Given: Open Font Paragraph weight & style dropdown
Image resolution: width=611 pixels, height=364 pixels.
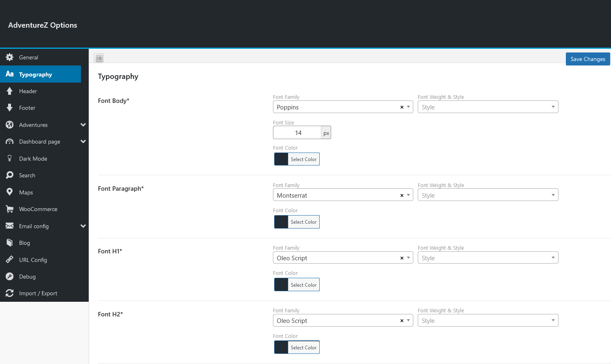Looking at the screenshot, I should pyautogui.click(x=488, y=195).
